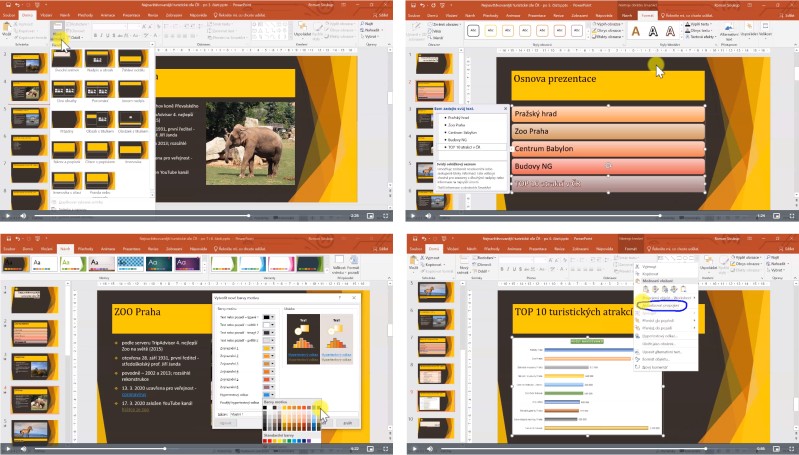
Task: Click the Formát pozadí icon
Action: (x=353, y=263)
